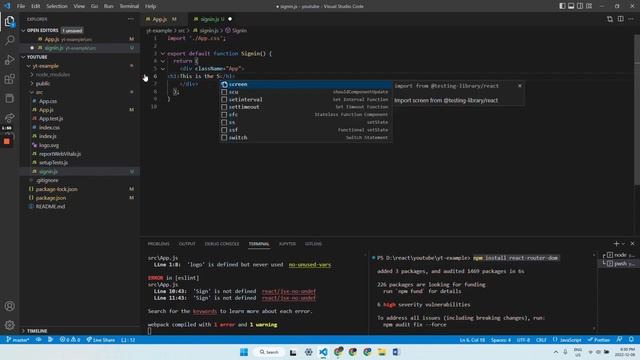Collapse the OPEN EDITORS section
The height and width of the screenshot is (360, 640).
pos(23,31)
